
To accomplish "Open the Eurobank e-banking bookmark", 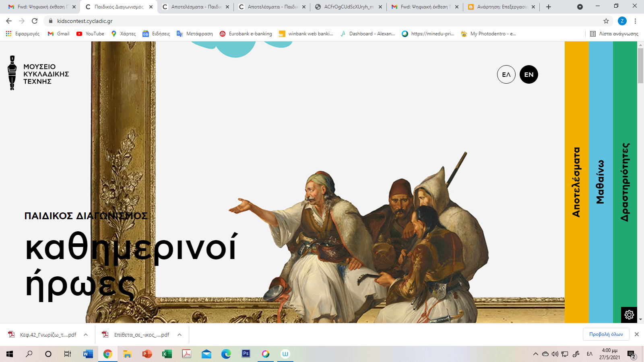I will tap(246, 34).
